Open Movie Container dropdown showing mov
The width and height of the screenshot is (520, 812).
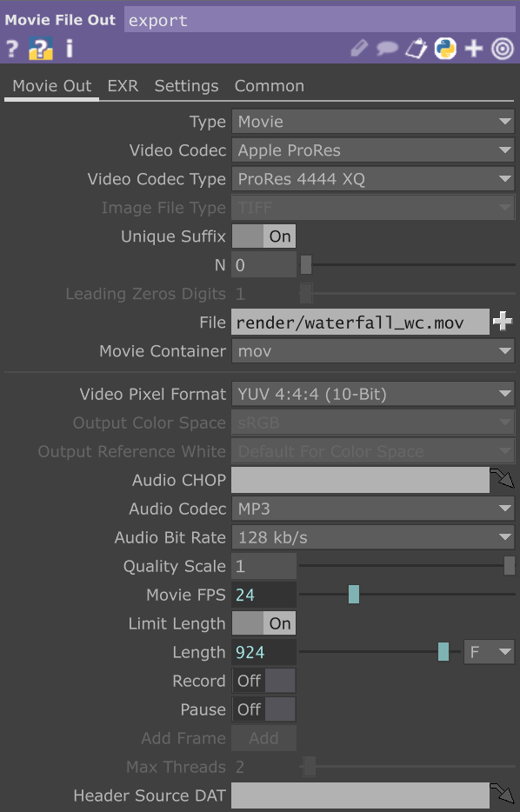[373, 351]
